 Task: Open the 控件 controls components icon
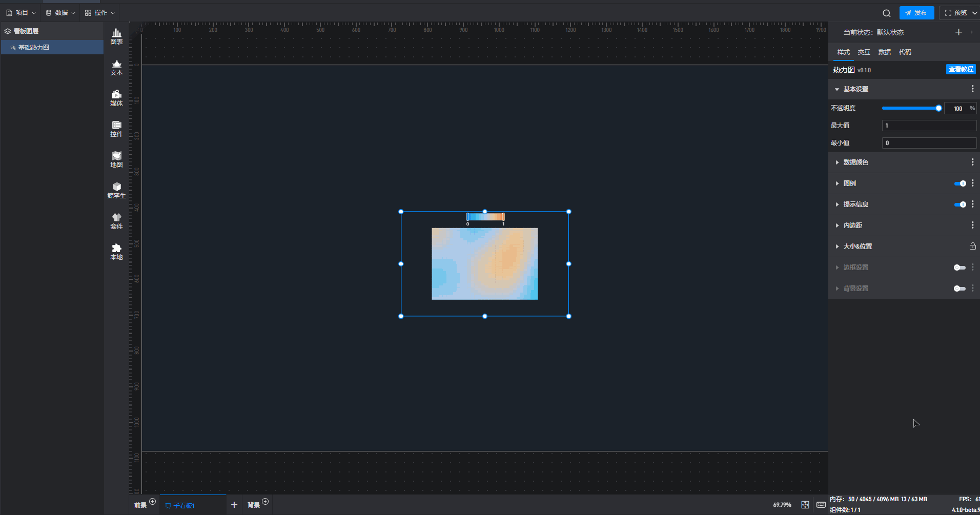pyautogui.click(x=116, y=129)
